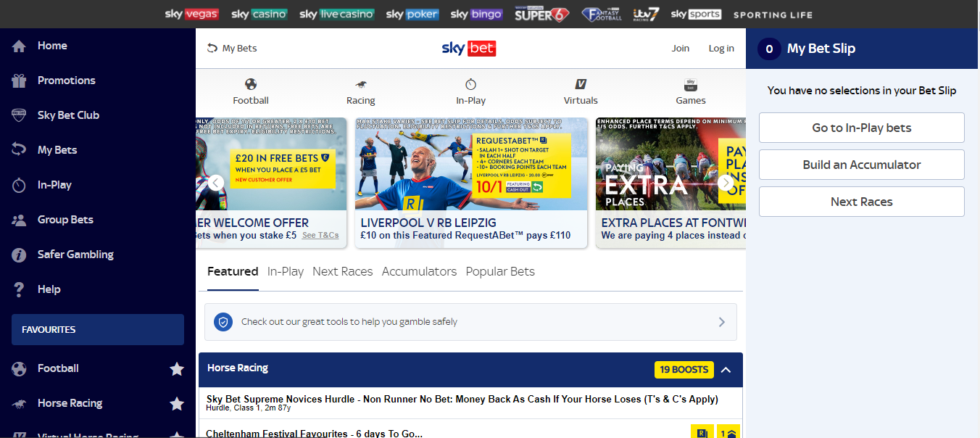
Task: Click the ITV7 Racing logo
Action: point(646,14)
